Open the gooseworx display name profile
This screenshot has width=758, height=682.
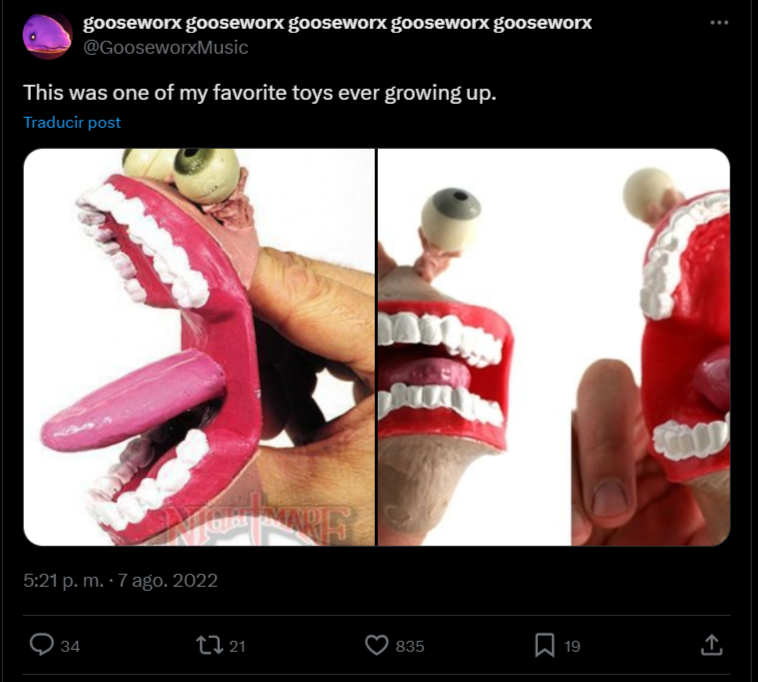pyautogui.click(x=337, y=23)
